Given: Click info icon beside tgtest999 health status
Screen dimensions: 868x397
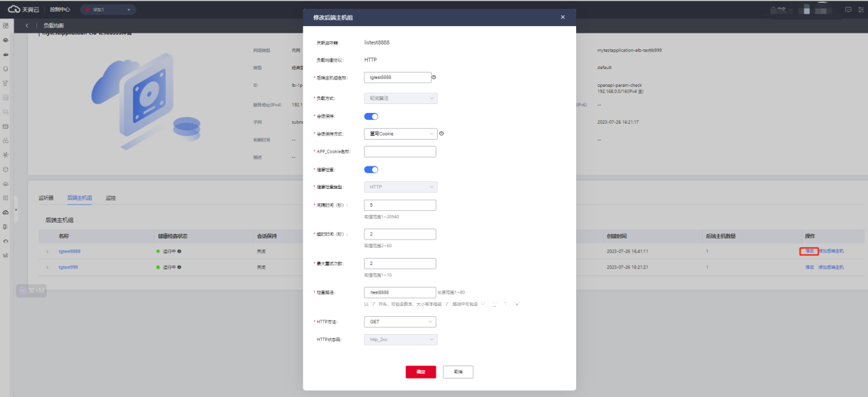Looking at the screenshot, I should (179, 267).
